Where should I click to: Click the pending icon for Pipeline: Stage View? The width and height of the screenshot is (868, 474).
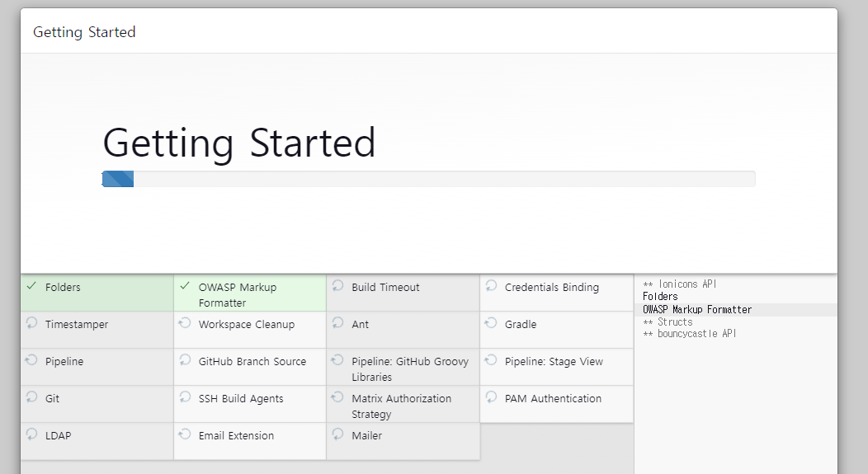pyautogui.click(x=491, y=360)
